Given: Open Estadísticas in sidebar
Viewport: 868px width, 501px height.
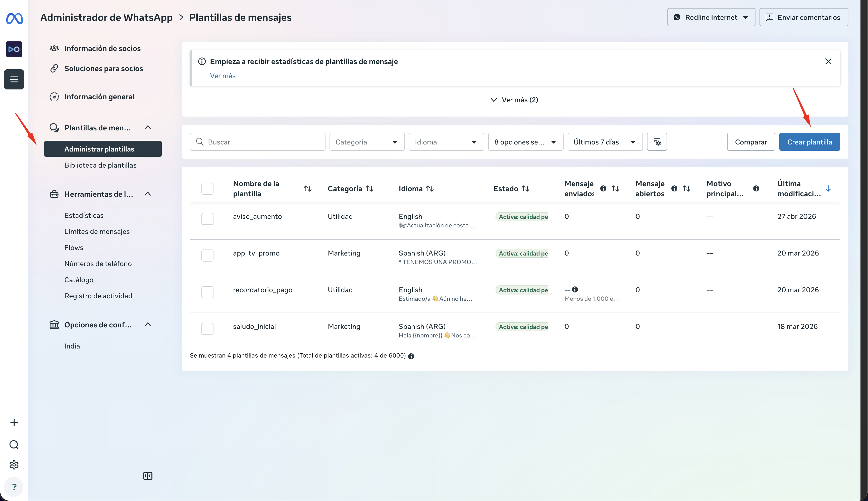Looking at the screenshot, I should click(x=84, y=215).
